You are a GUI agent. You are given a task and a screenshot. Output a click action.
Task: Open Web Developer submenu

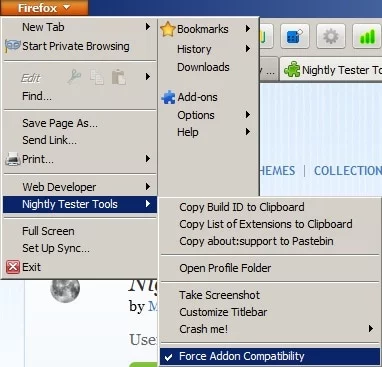click(x=79, y=187)
